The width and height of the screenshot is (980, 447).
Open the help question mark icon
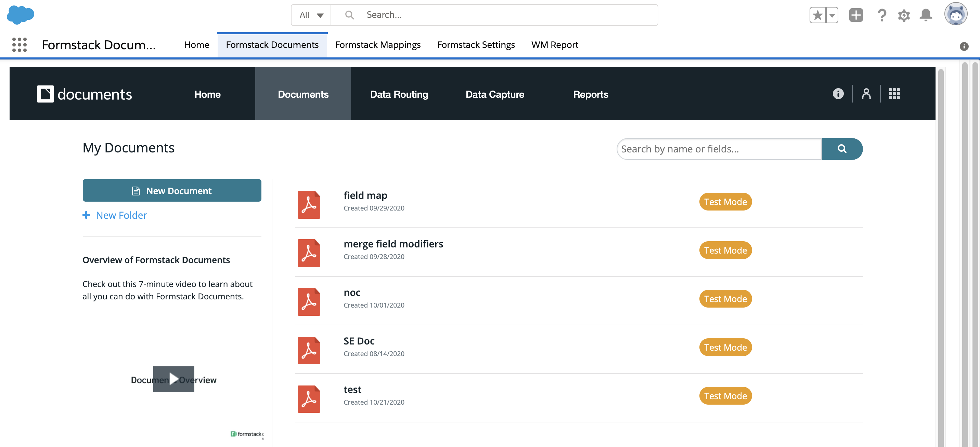(881, 15)
